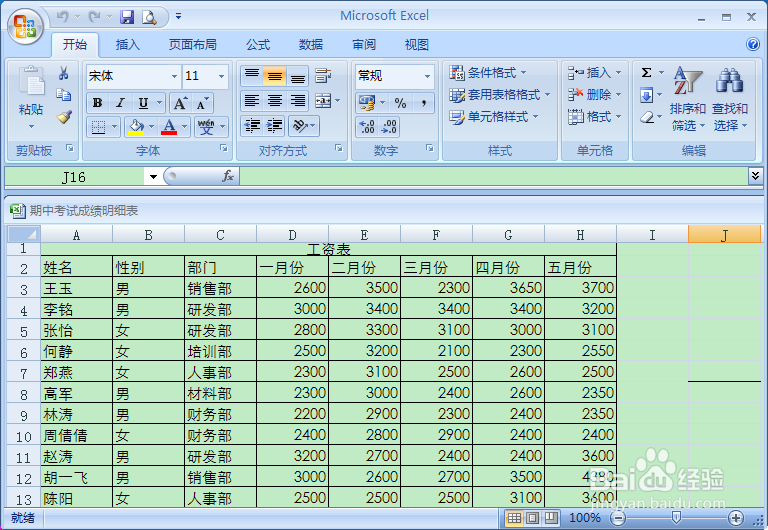The width and height of the screenshot is (768, 530).
Task: Apply yellow fill color
Action: [136, 127]
